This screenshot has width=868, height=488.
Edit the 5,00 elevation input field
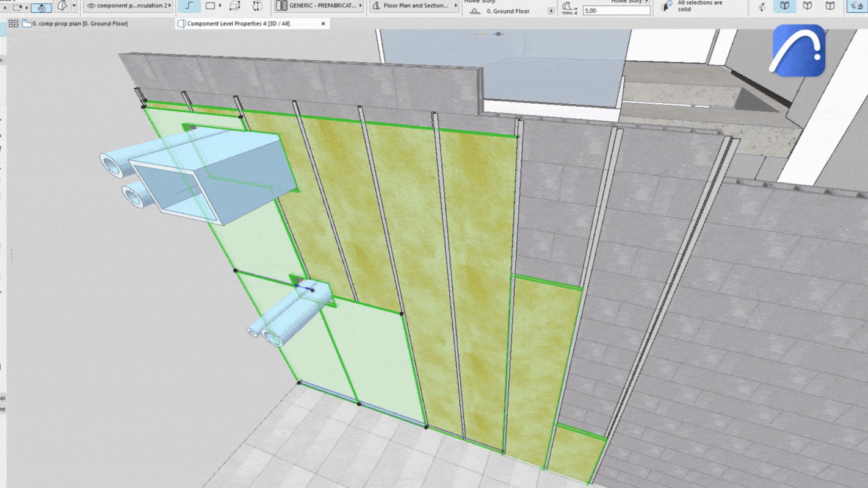click(x=616, y=11)
